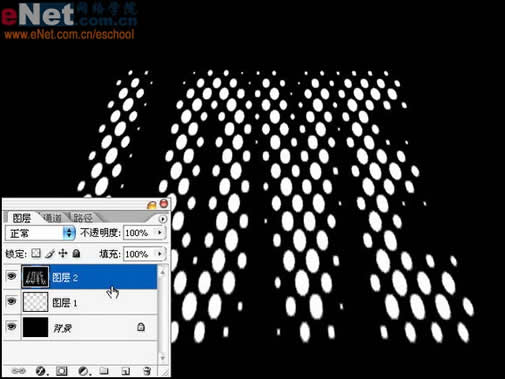This screenshot has width=505, height=379.
Task: Click the opacity 100% input field
Action: coord(140,233)
